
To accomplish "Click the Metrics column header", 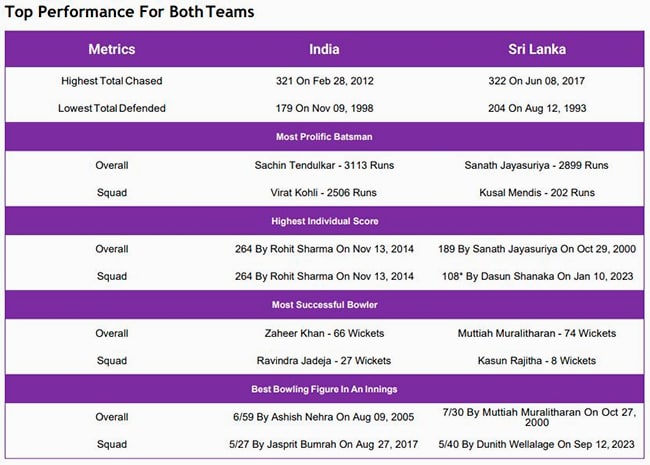I will 112,49.
